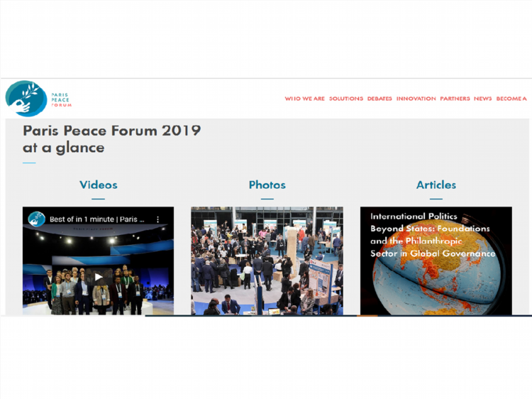Click the Photos heading link
Screen dimensions: 532x399
click(x=267, y=185)
